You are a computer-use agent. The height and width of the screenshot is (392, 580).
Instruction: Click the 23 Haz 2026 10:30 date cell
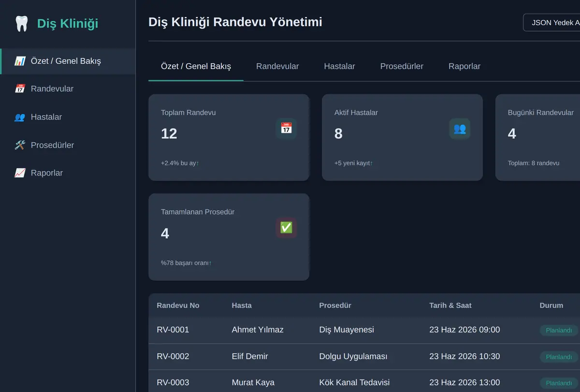point(464,356)
